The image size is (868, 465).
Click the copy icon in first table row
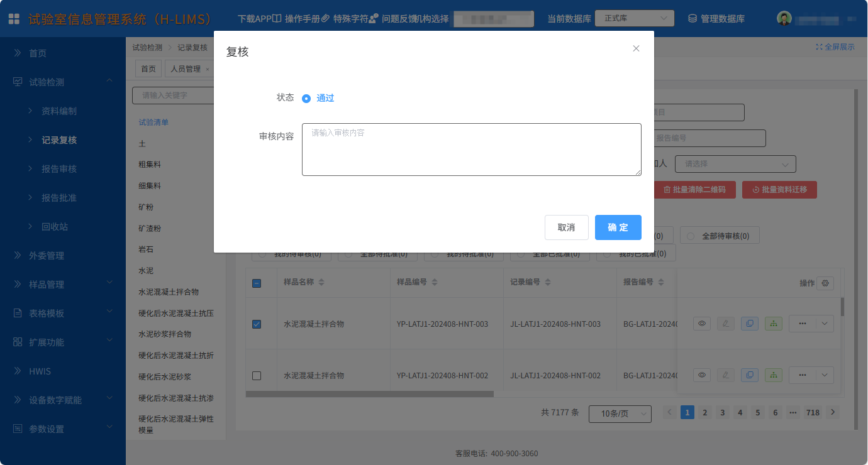(750, 324)
